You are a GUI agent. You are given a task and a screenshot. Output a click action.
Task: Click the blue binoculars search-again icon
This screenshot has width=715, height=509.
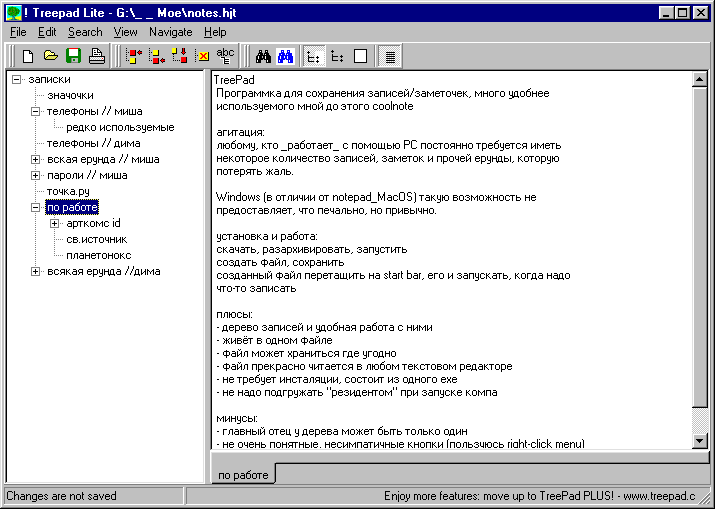pyautogui.click(x=286, y=57)
